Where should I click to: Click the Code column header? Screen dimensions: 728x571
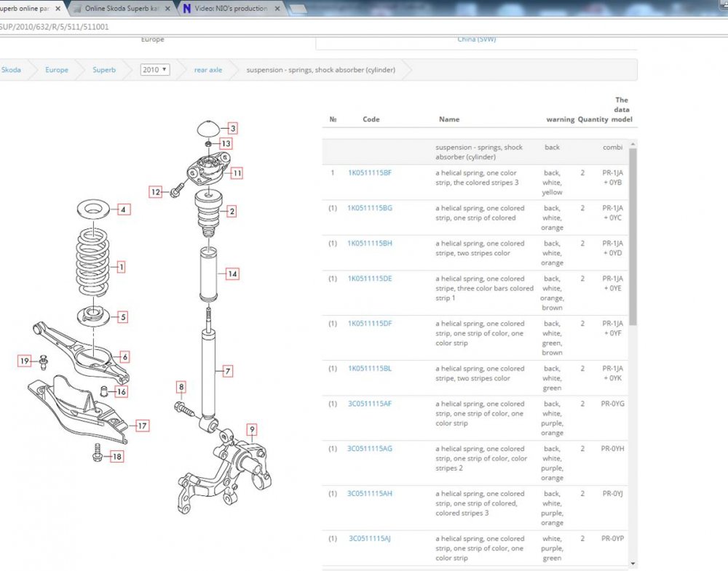click(x=371, y=119)
